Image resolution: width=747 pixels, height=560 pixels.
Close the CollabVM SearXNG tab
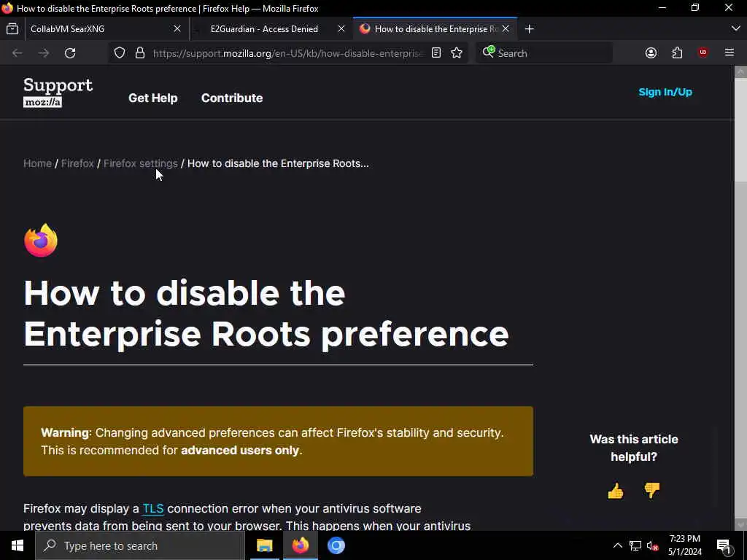coord(177,29)
